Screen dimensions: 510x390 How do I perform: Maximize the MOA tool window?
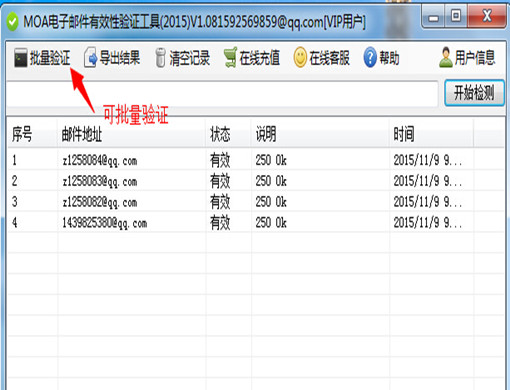456,16
